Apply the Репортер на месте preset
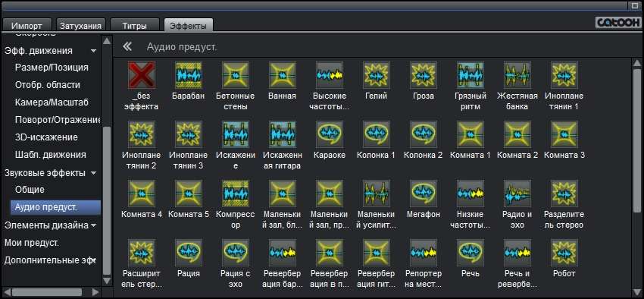The image size is (644, 299). click(x=423, y=253)
